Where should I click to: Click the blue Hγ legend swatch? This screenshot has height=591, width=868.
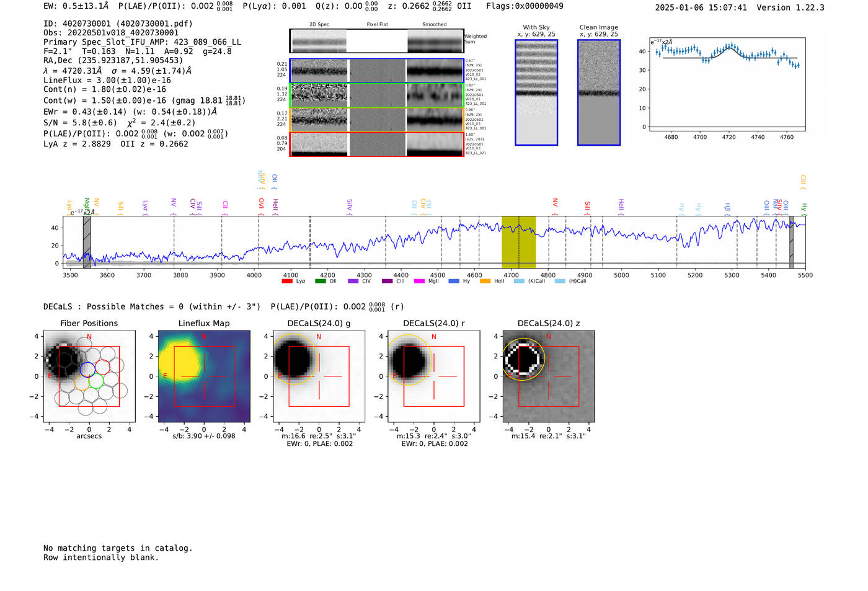[x=454, y=281]
